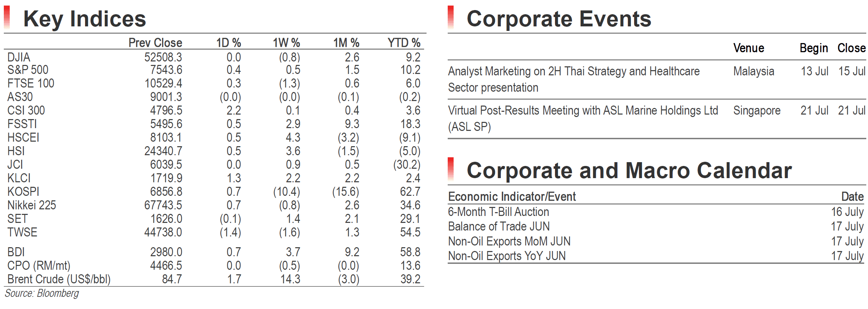
Task: Click the red marker beside Corporate Events
Action: click(x=450, y=17)
